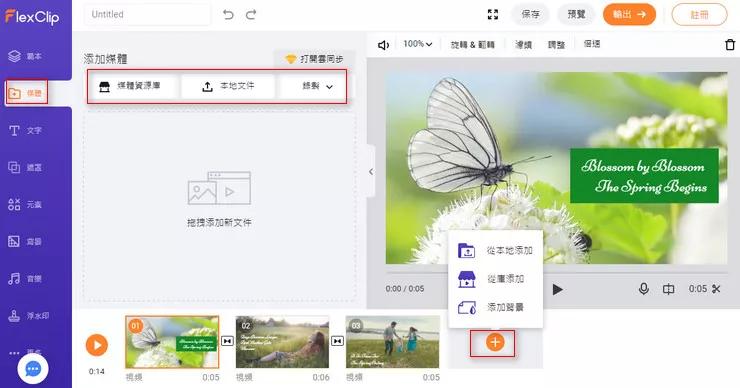Delete selected item with trash icon
This screenshot has width=740, height=388.
click(x=730, y=45)
